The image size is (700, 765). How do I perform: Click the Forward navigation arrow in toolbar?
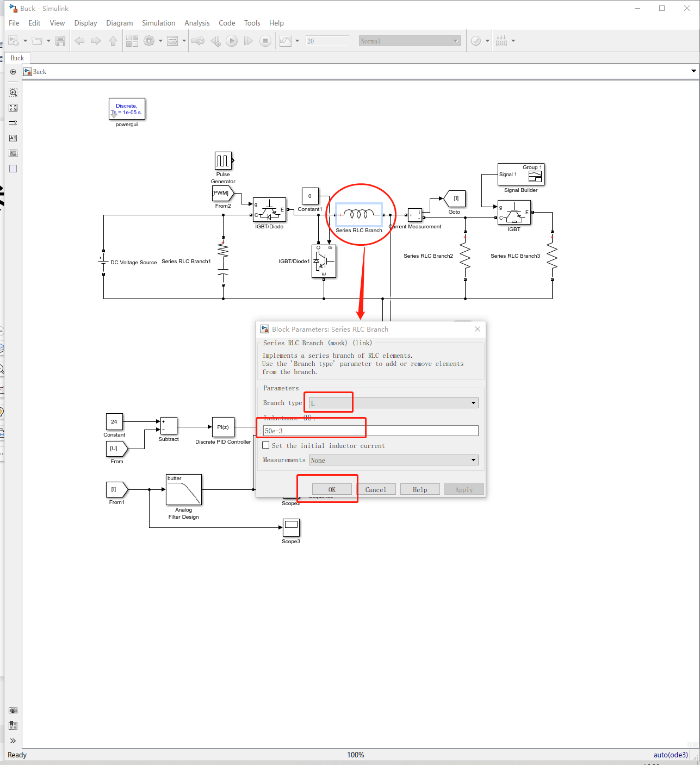(96, 41)
